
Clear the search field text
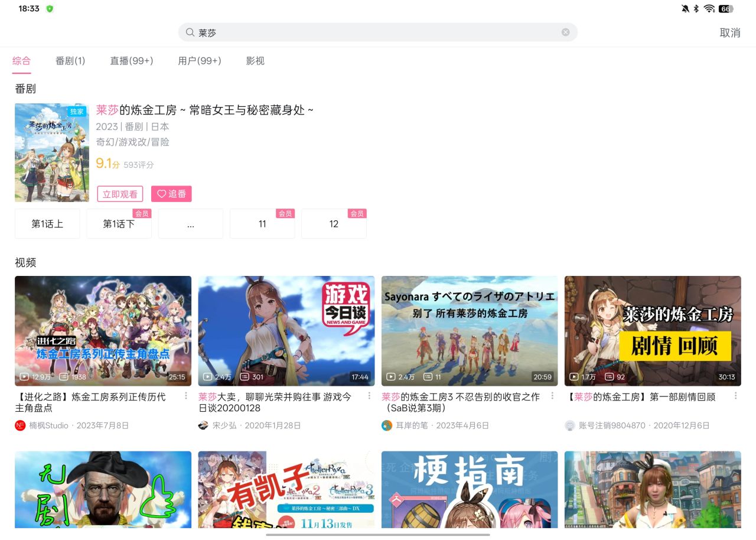point(565,32)
